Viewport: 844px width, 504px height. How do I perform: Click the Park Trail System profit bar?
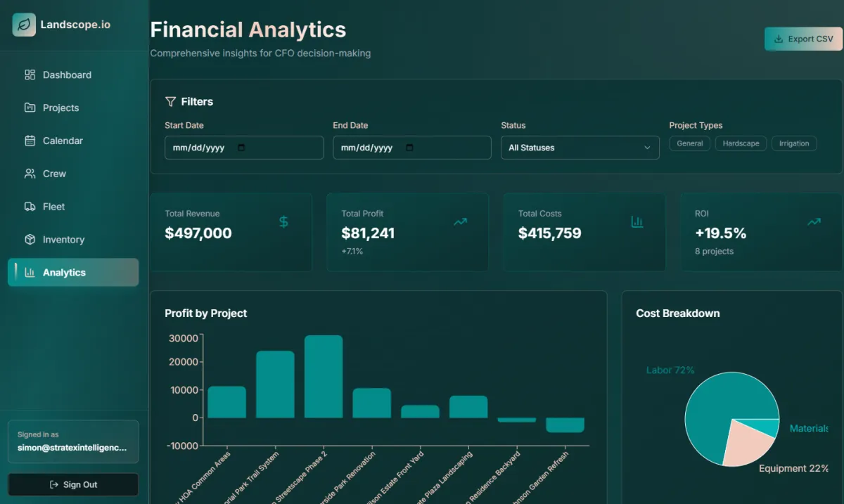point(275,385)
